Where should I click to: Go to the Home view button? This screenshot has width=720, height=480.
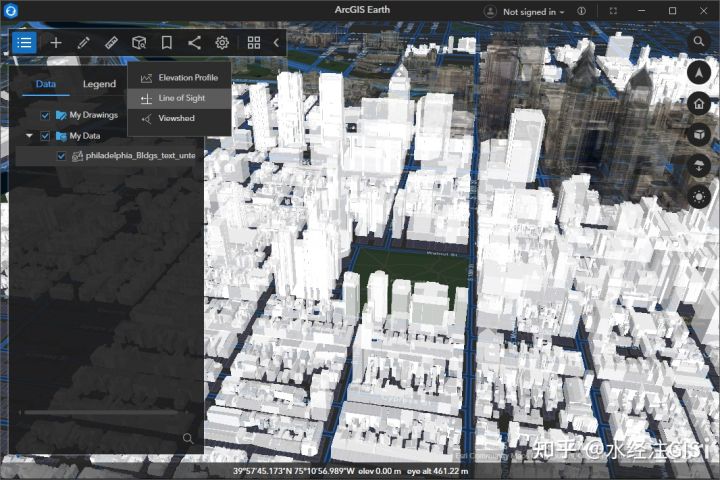pos(699,104)
